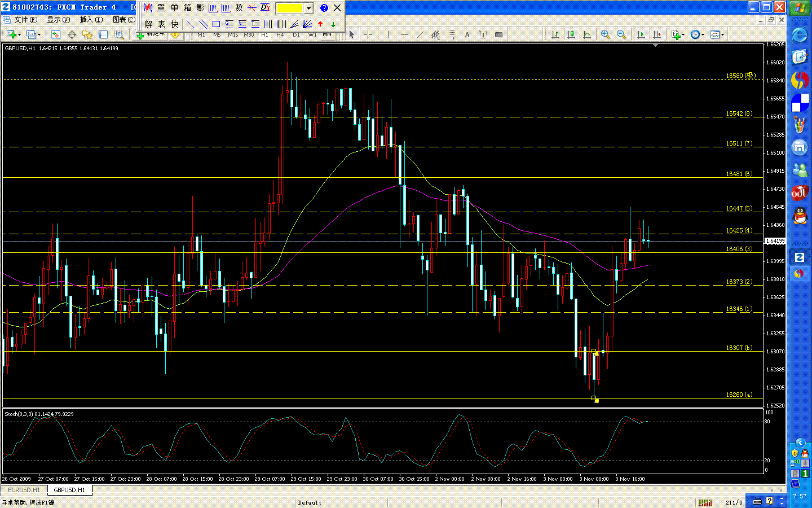This screenshot has height=508, width=812.
Task: Open the Periodicity clock dropdown
Action: [x=698, y=34]
